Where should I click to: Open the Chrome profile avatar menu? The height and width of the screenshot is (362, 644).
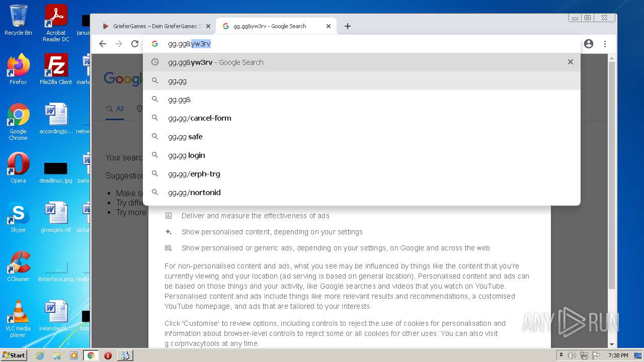tap(589, 44)
